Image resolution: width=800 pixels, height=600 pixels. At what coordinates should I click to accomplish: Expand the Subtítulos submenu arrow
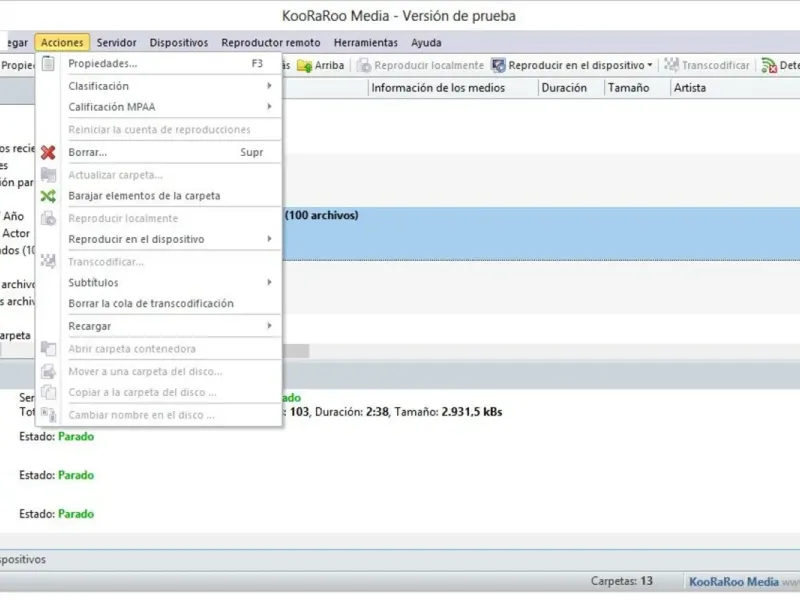click(x=269, y=282)
